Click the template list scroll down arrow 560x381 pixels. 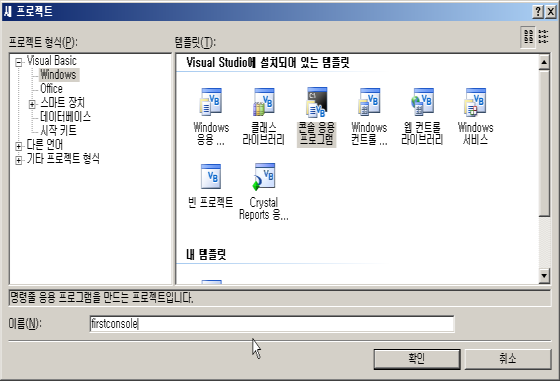point(544,275)
